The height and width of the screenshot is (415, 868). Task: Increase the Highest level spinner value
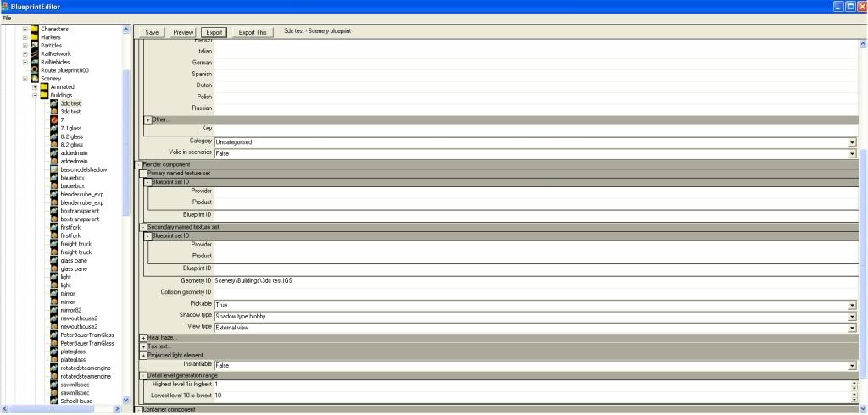(x=854, y=382)
